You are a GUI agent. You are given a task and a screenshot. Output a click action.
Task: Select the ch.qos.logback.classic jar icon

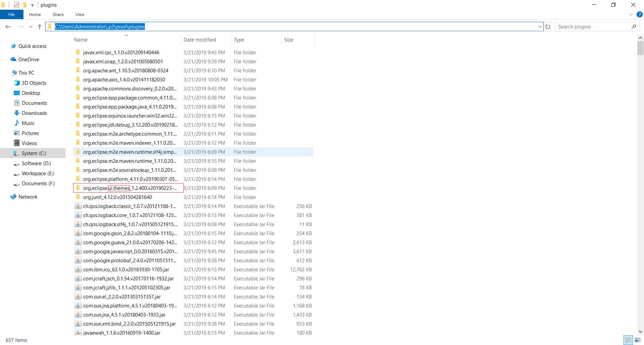click(x=78, y=206)
